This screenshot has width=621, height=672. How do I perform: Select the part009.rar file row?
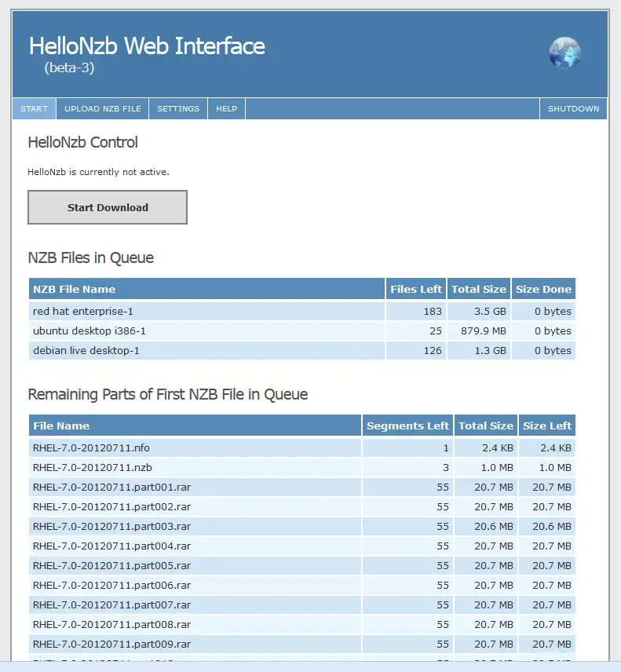[302, 645]
